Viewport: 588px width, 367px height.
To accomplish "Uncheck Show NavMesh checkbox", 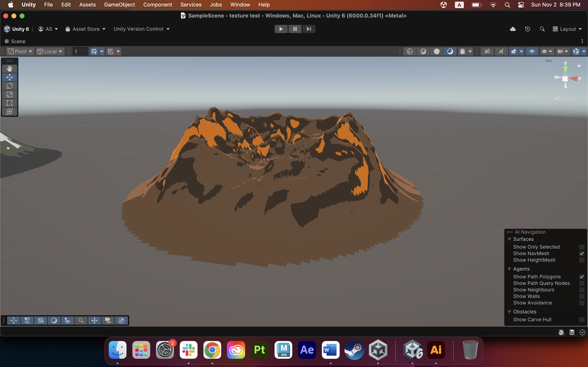I will [x=582, y=253].
